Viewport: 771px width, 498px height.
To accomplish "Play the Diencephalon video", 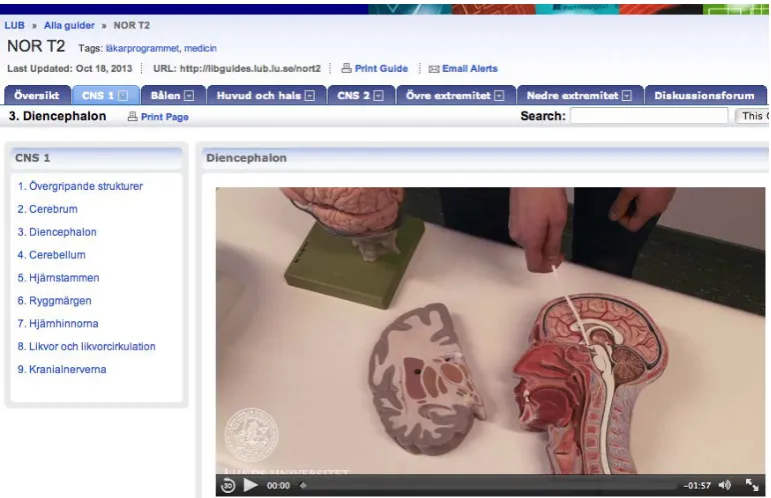I will (250, 485).
